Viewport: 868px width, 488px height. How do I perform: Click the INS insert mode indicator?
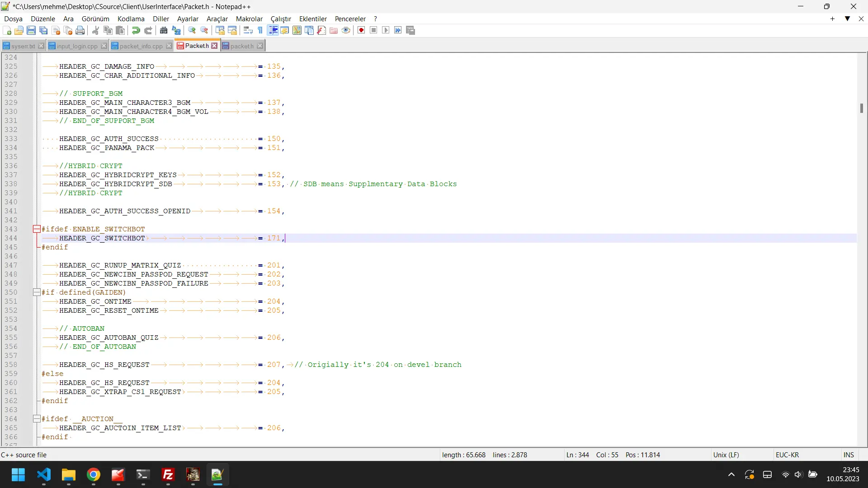click(x=849, y=455)
